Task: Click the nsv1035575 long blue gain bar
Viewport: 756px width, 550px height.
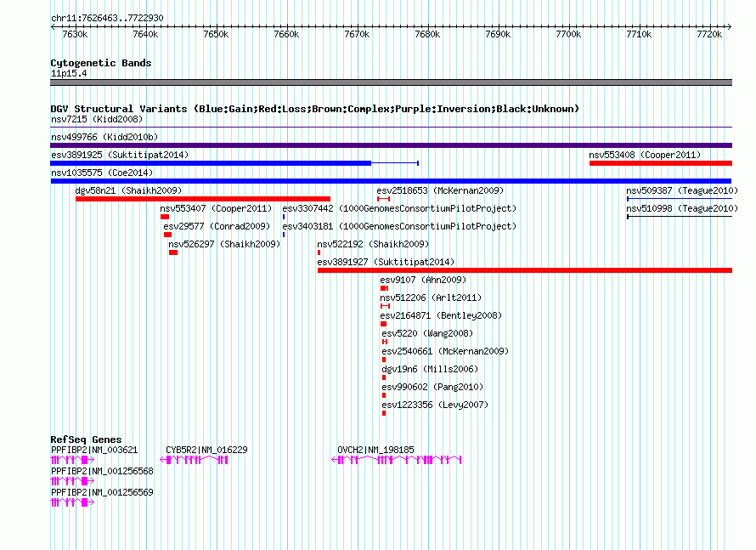Action: point(391,181)
